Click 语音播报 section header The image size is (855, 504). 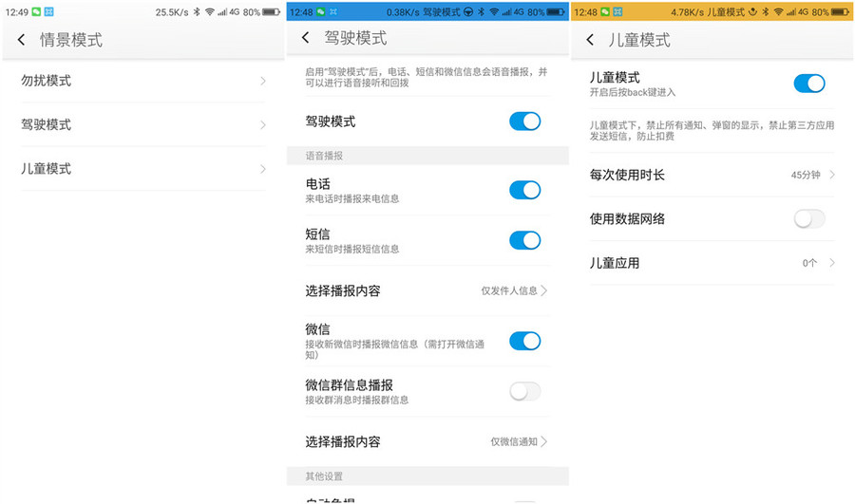tap(427, 156)
